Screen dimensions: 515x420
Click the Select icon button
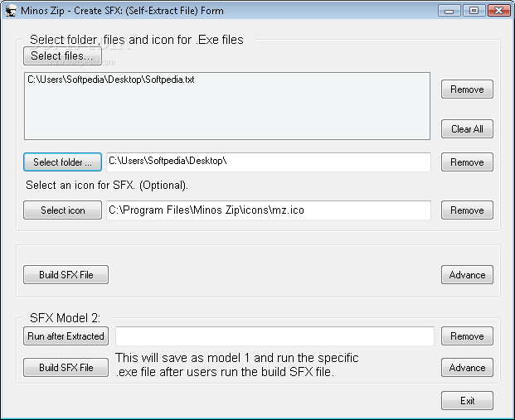point(62,210)
